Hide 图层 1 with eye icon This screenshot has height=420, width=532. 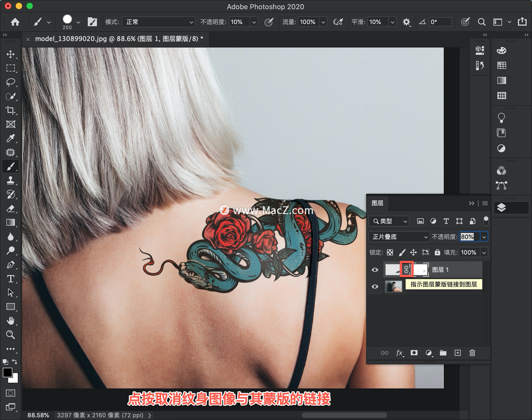point(375,270)
